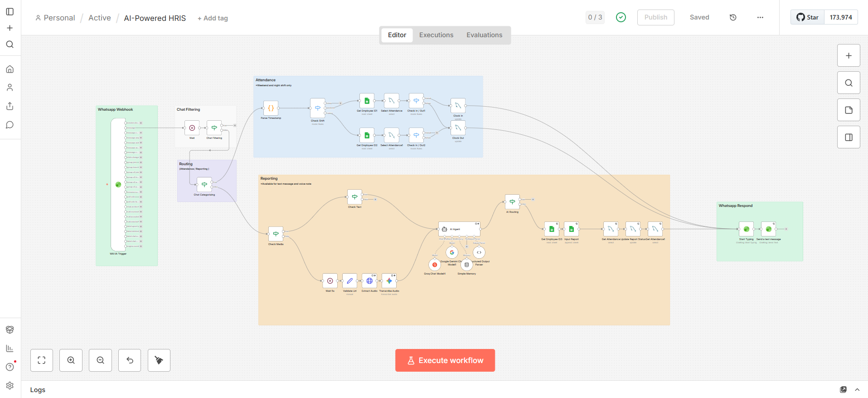The width and height of the screenshot is (868, 398).
Task: Open the search nodes panel button
Action: pos(849,83)
